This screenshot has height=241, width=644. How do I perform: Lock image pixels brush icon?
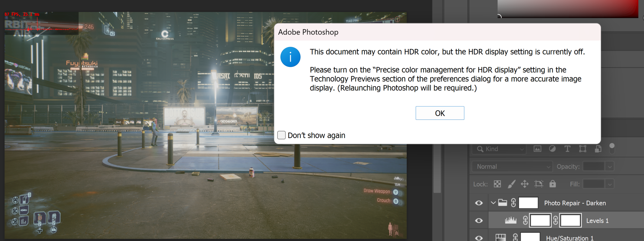click(x=511, y=184)
